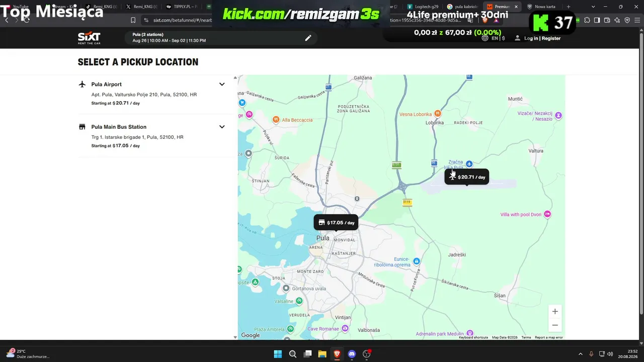
Task: Switch to the Logitech g29 tab
Action: point(423,7)
